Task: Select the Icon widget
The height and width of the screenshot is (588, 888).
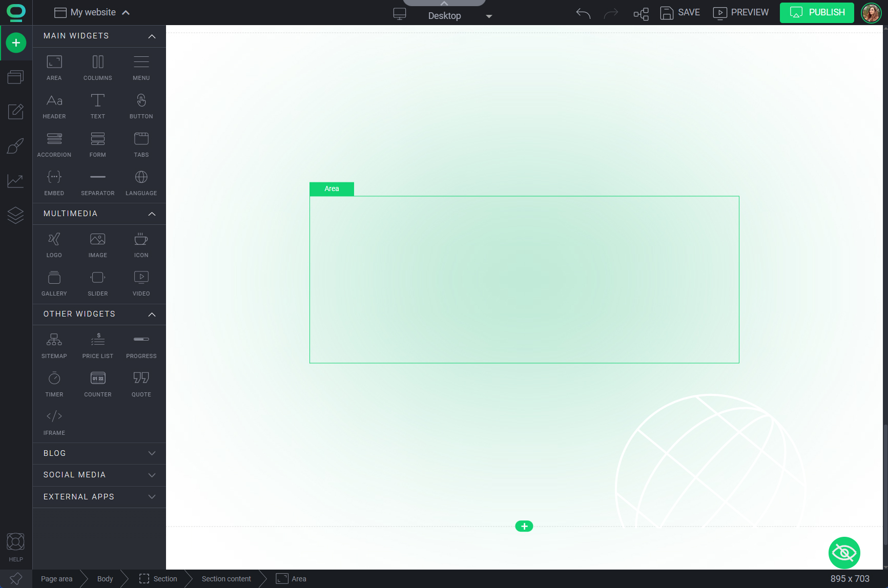Action: (x=141, y=245)
